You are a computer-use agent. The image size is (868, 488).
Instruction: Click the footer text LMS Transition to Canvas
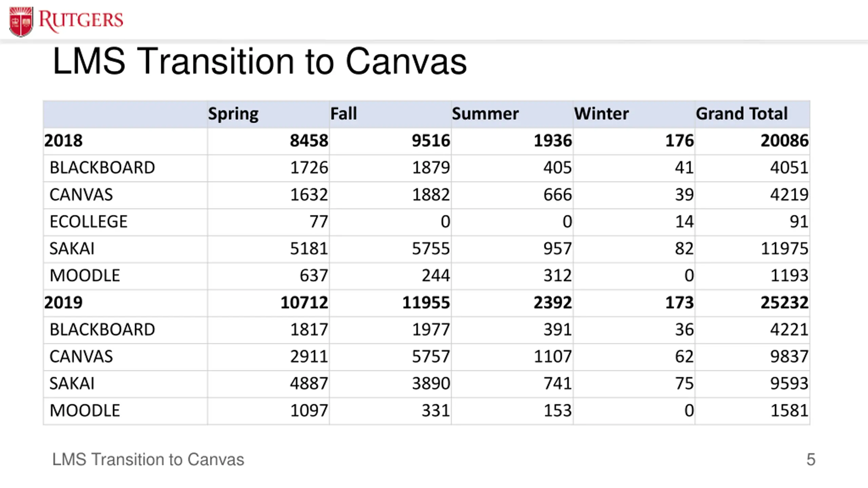pyautogui.click(x=148, y=460)
